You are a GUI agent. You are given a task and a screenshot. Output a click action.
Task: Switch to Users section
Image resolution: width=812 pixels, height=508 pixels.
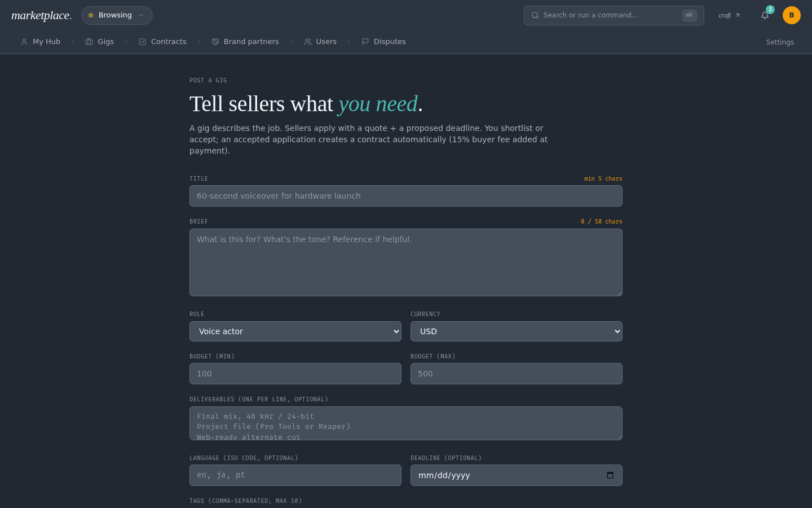point(320,42)
